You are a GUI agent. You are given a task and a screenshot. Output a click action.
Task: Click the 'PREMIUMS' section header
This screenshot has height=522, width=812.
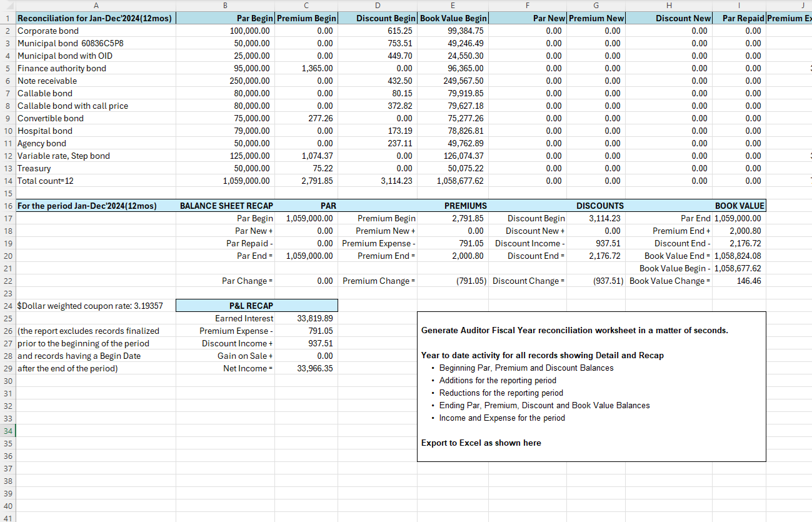(x=453, y=206)
